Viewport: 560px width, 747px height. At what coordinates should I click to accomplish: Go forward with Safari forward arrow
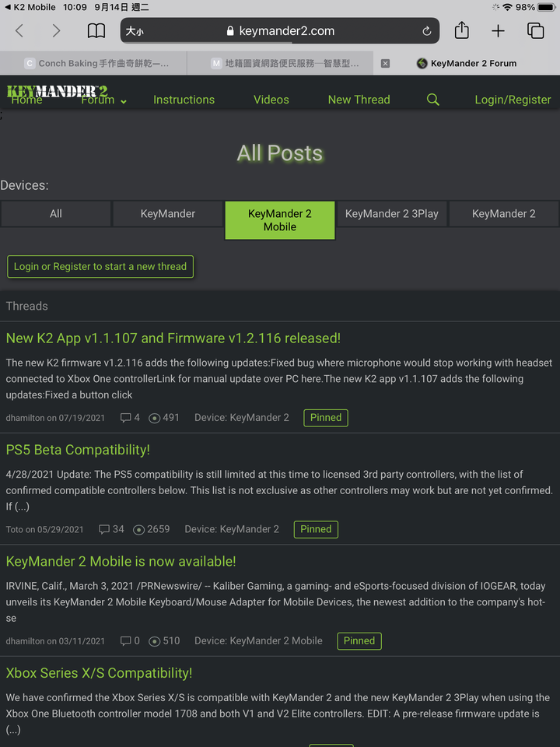tap(56, 31)
